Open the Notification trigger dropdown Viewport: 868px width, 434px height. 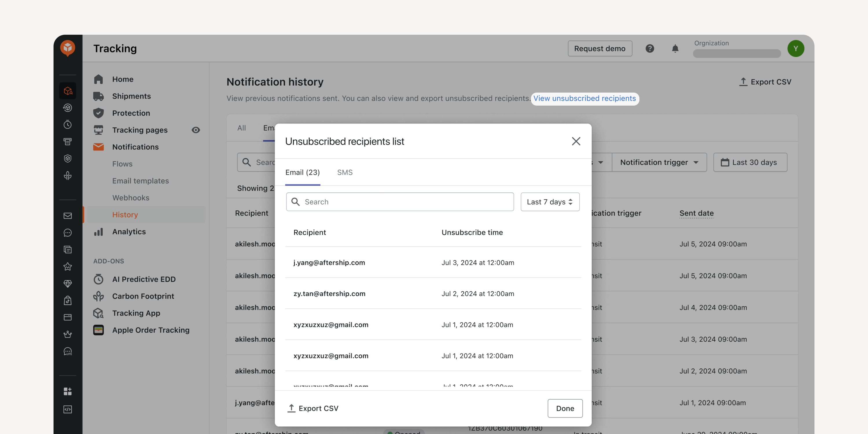pos(659,162)
